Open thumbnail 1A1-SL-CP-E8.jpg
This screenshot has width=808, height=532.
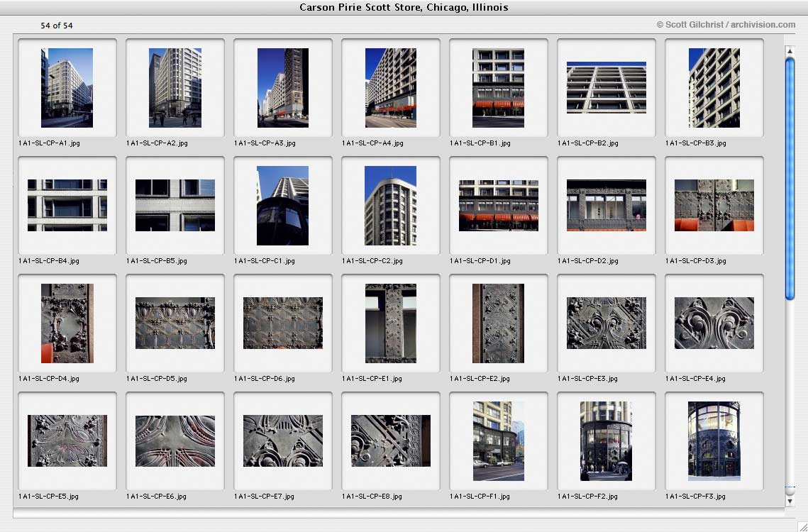[391, 440]
